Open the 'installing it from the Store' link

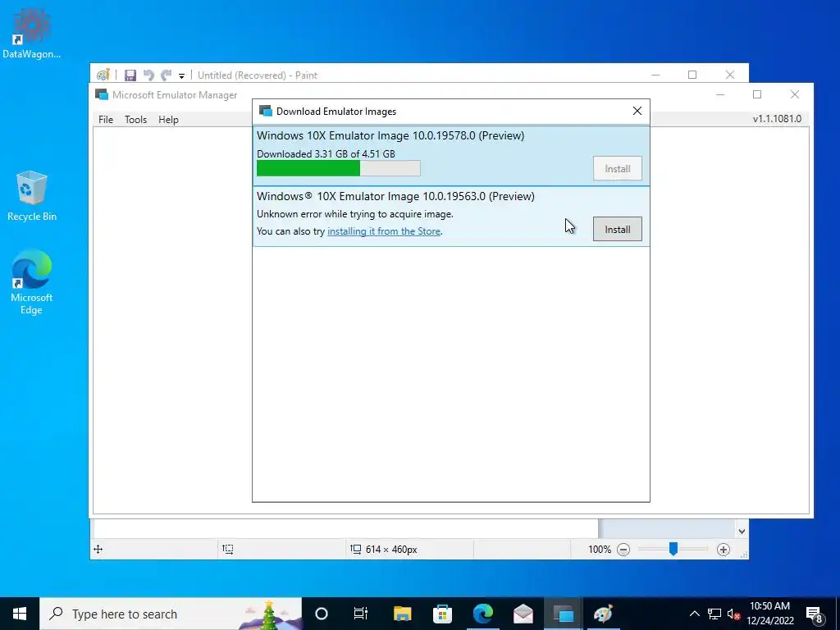tap(384, 231)
